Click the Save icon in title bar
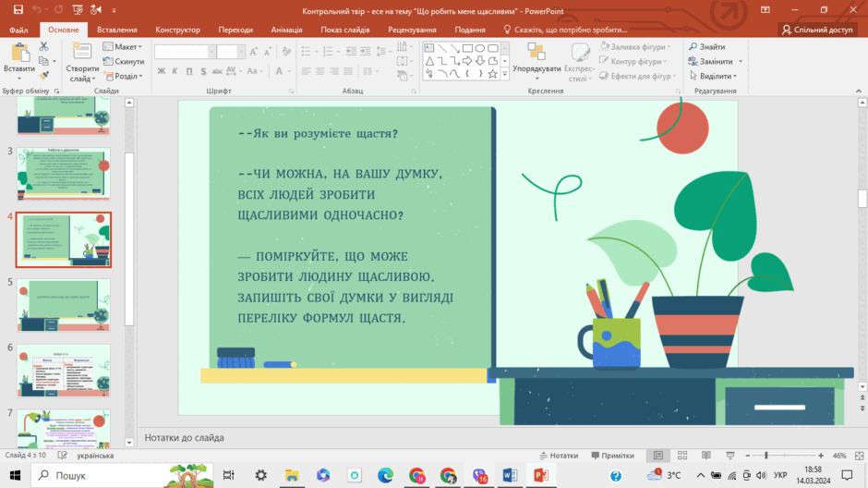The image size is (868, 488). coord(18,10)
